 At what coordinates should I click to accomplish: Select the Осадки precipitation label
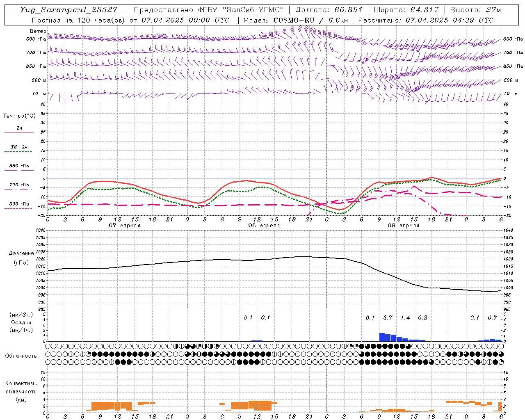pyautogui.click(x=21, y=322)
